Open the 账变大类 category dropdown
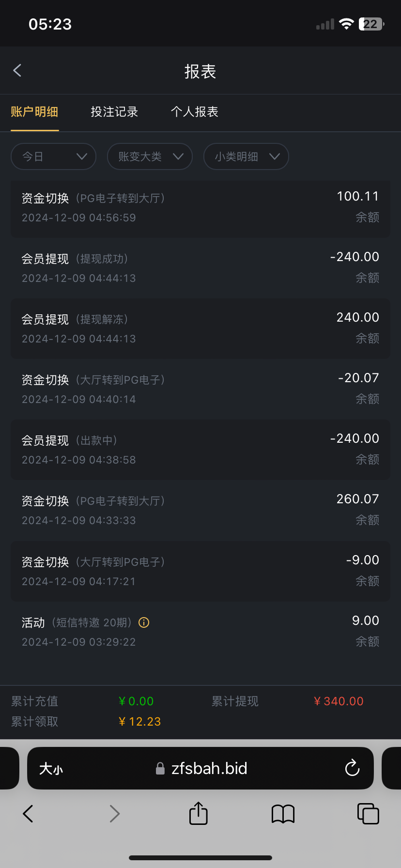 pyautogui.click(x=150, y=156)
